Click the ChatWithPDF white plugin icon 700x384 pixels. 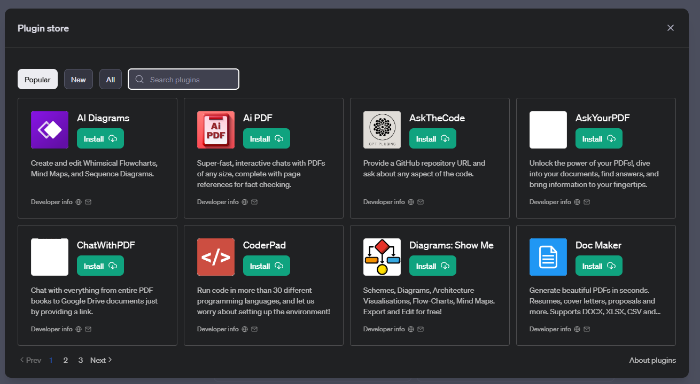(x=50, y=257)
